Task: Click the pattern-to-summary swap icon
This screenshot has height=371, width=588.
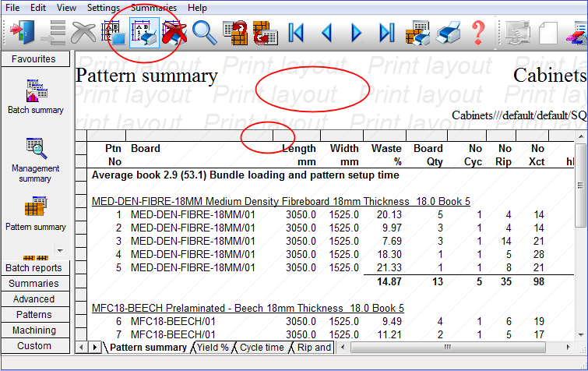Action: [x=266, y=33]
